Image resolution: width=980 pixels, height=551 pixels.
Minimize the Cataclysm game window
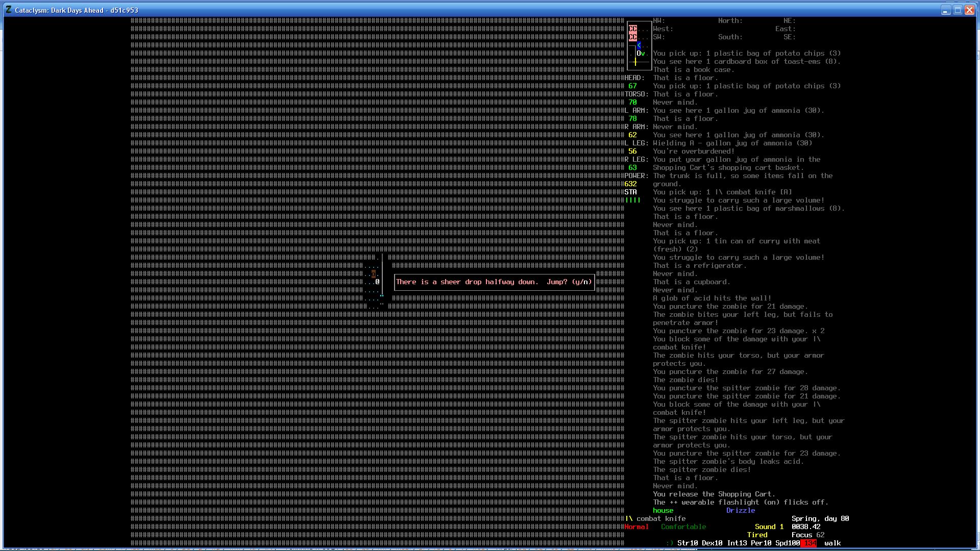pos(946,10)
